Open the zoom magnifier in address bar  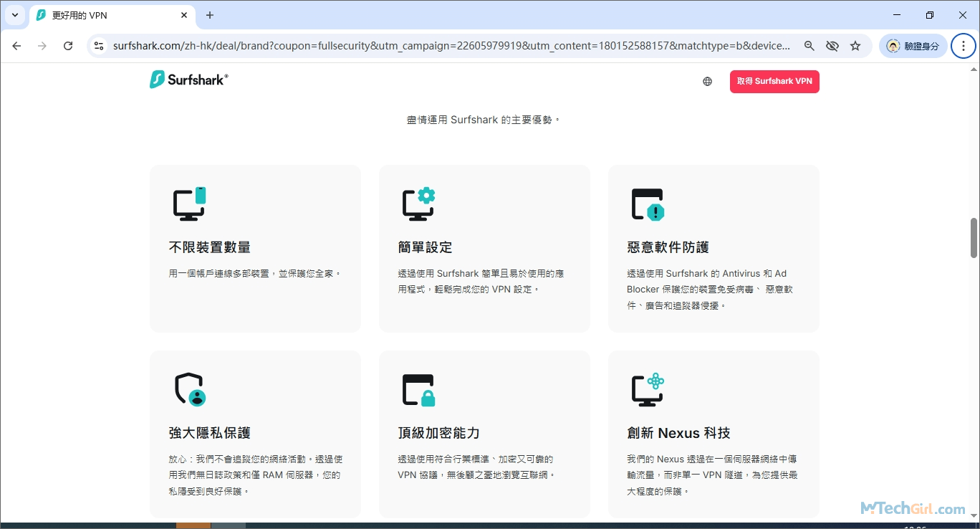tap(809, 46)
